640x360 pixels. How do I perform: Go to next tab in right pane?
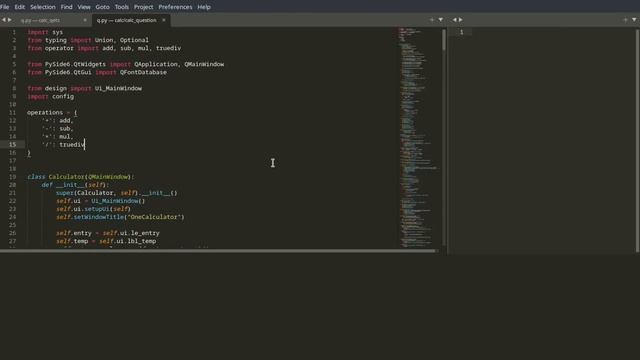[461, 20]
